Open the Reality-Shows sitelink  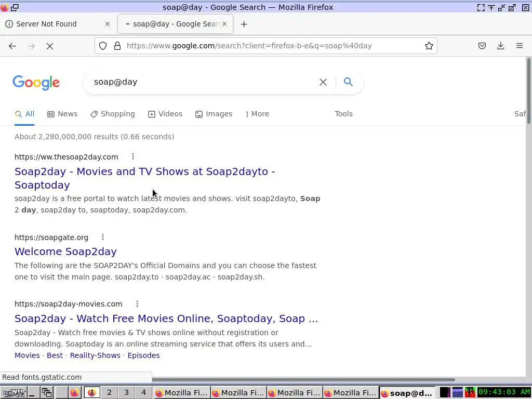tap(95, 355)
